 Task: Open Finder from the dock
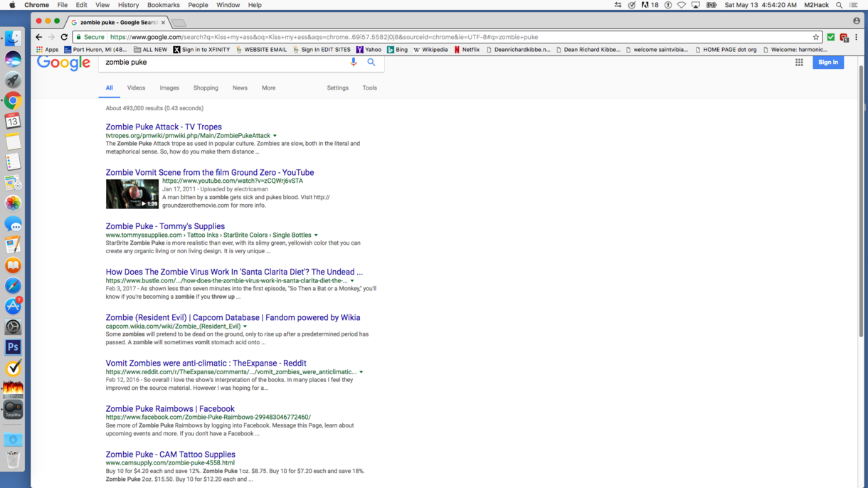[x=13, y=38]
